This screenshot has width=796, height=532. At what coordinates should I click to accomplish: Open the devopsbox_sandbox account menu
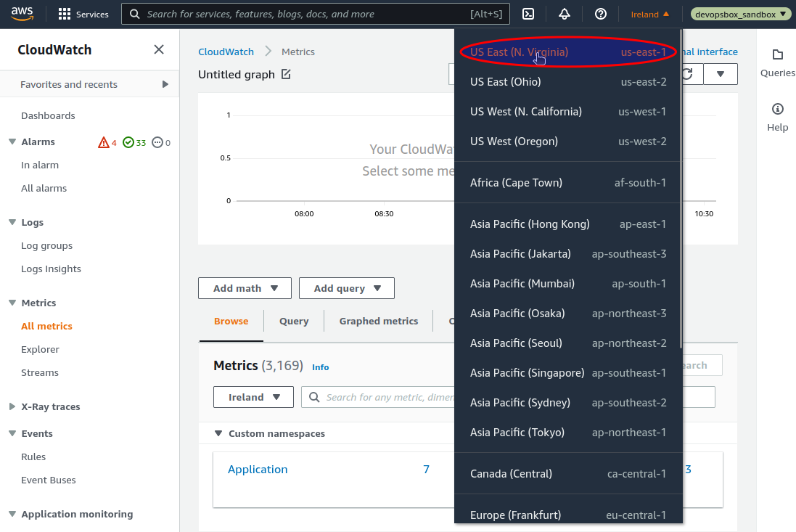pos(740,13)
